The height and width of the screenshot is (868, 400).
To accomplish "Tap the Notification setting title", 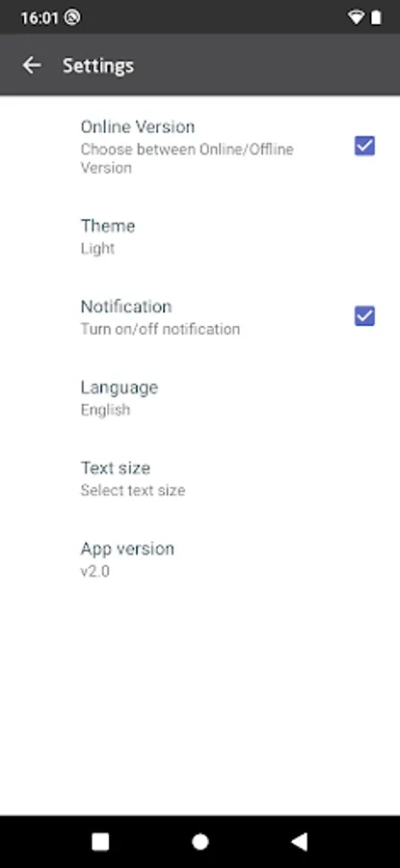I will [x=126, y=306].
